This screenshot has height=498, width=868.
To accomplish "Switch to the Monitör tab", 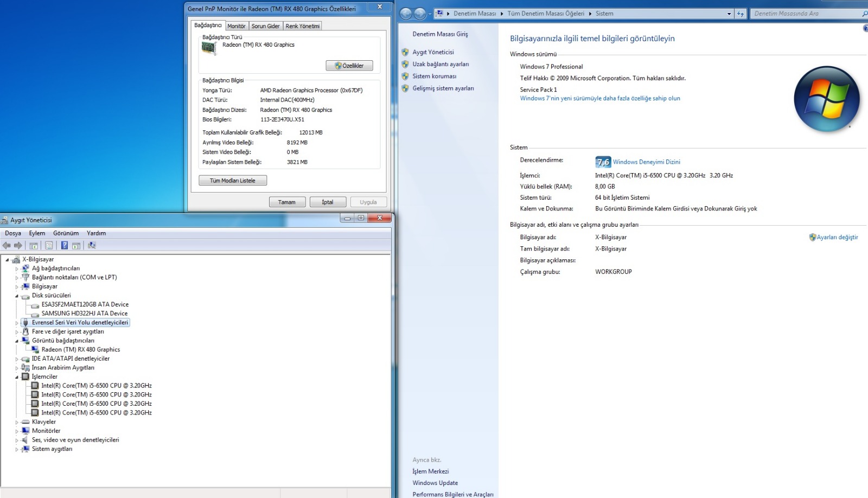I will tap(237, 26).
